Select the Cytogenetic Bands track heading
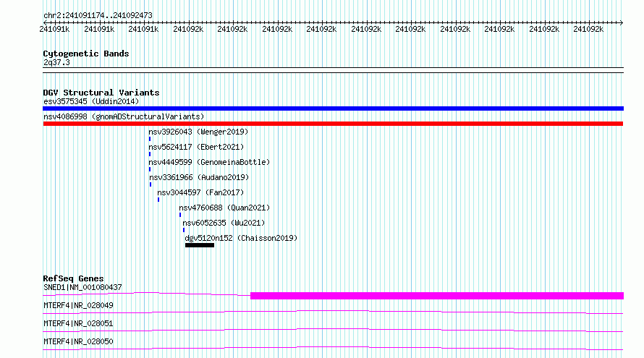The height and width of the screenshot is (358, 644). pos(86,54)
